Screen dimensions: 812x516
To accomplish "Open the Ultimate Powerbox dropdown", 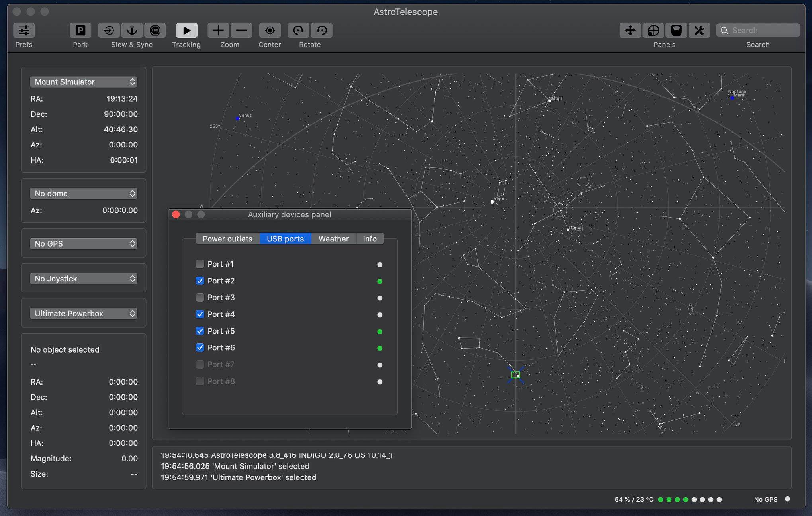I will point(84,313).
